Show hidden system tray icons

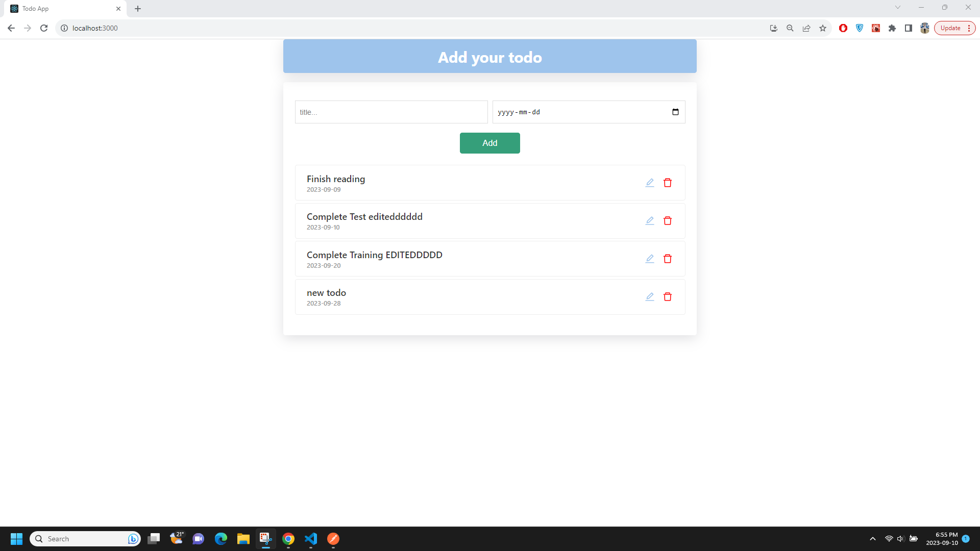873,539
